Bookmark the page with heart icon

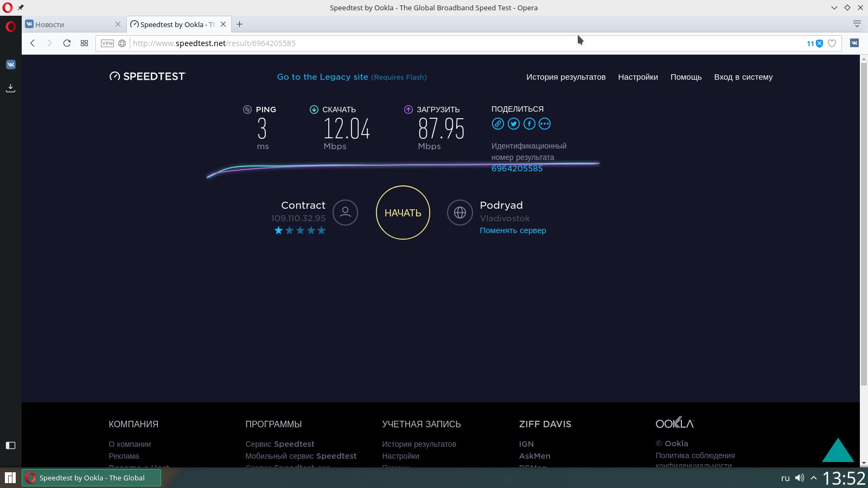[x=832, y=43]
